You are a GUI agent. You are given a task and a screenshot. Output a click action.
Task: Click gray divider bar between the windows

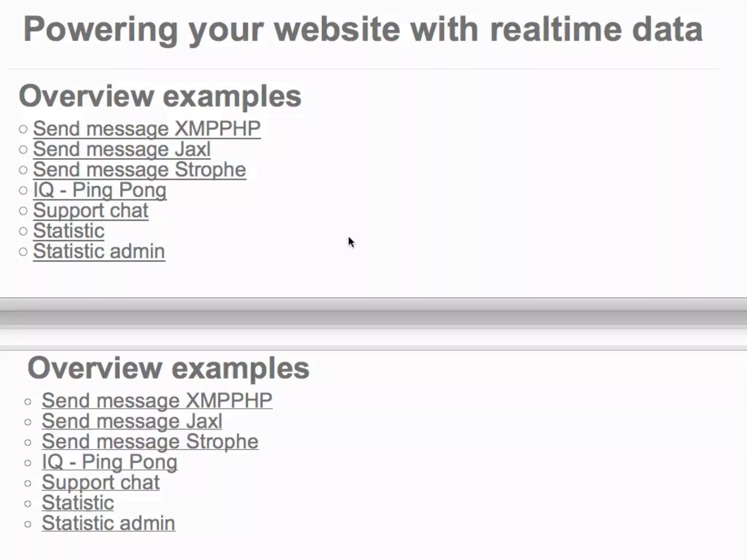click(373, 314)
